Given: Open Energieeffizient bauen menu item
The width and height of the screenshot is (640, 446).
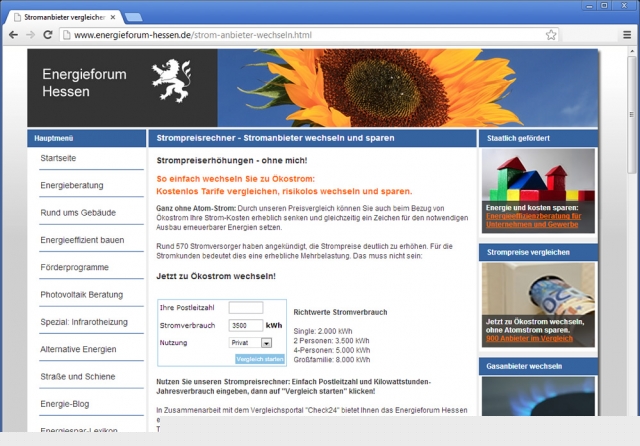Looking at the screenshot, I should pyautogui.click(x=82, y=240).
